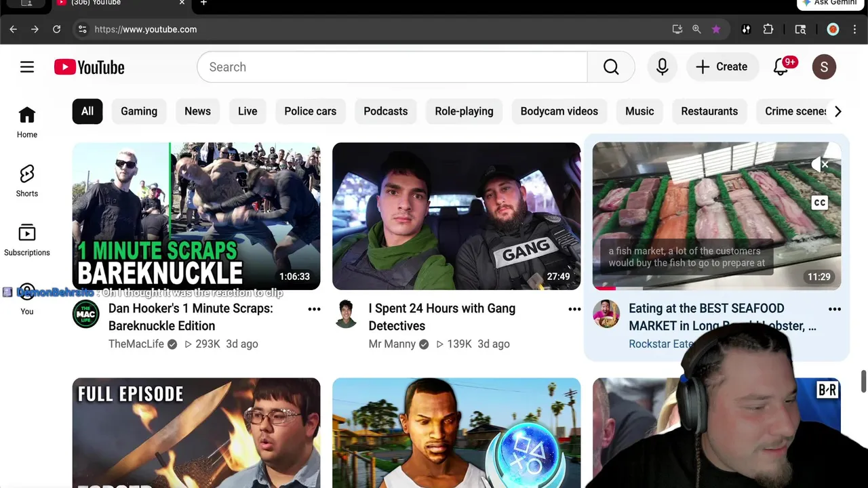Go to Home in sidebar

click(27, 122)
